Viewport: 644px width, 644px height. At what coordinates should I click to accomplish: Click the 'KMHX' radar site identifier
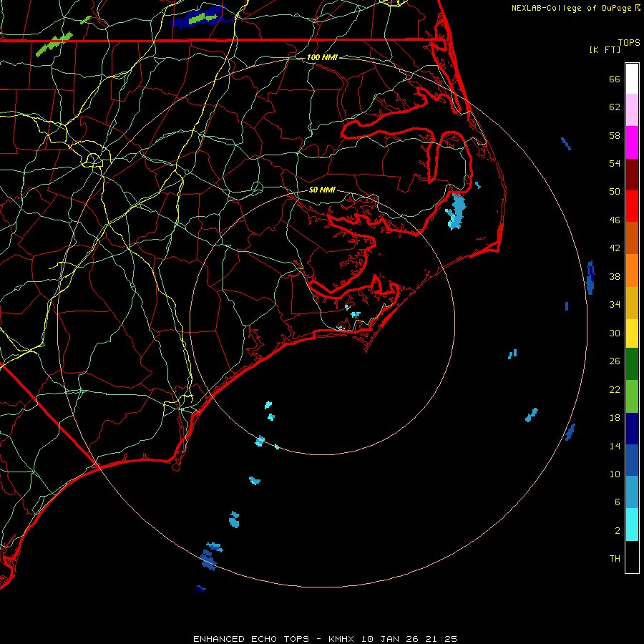(343, 639)
